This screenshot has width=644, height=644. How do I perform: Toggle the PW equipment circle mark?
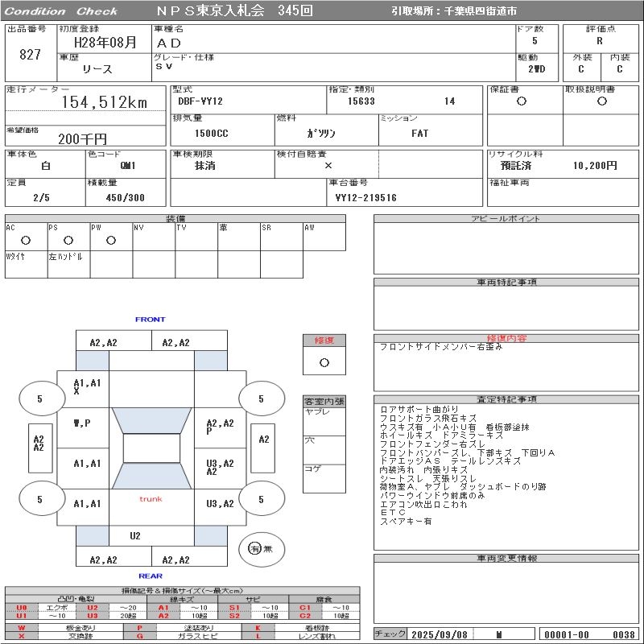click(x=111, y=240)
